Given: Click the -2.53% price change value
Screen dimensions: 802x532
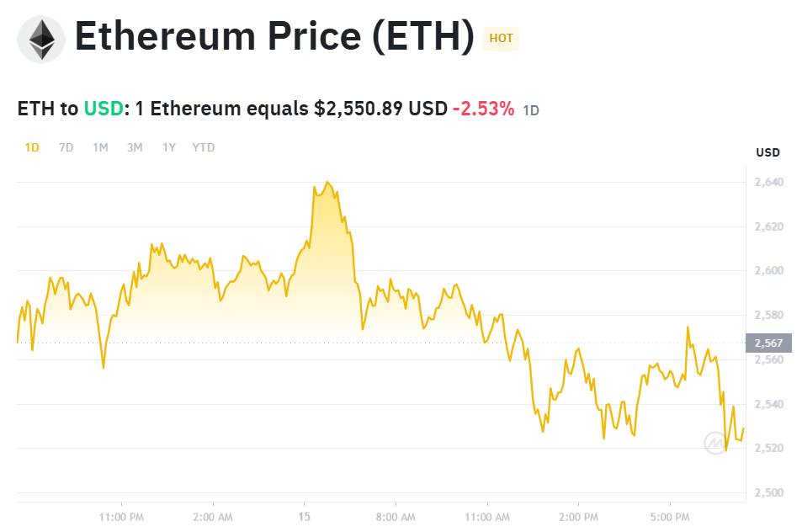Looking at the screenshot, I should (483, 109).
